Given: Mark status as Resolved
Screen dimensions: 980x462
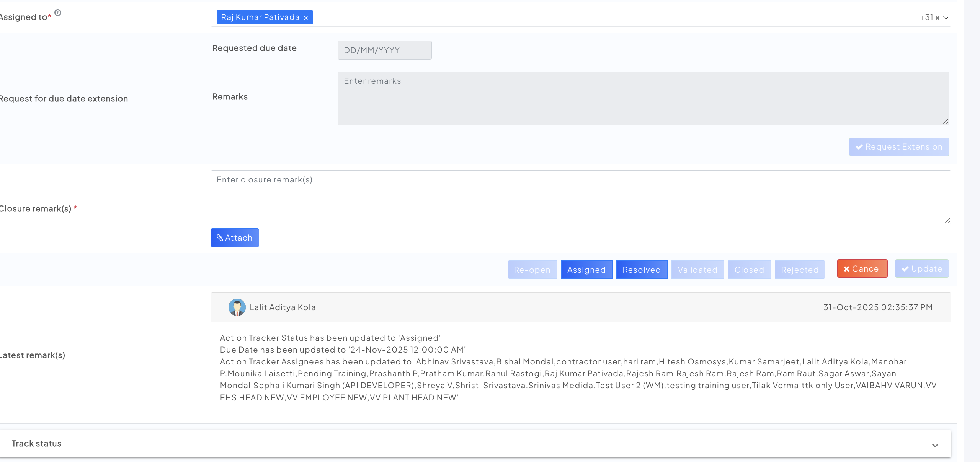Looking at the screenshot, I should point(642,270).
